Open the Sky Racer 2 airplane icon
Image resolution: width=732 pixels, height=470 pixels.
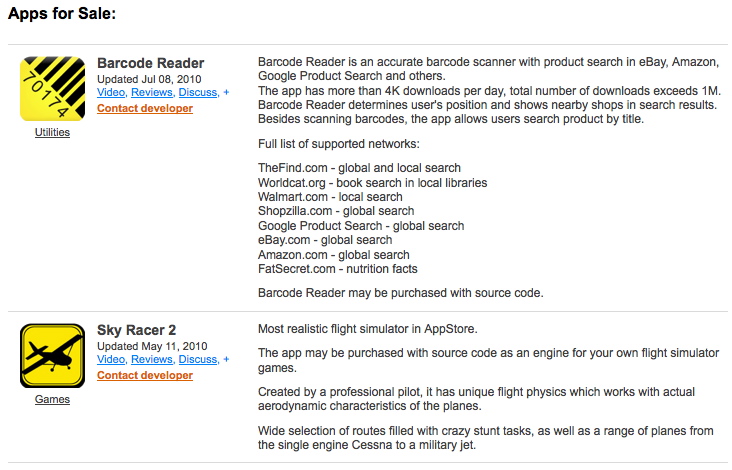point(52,356)
